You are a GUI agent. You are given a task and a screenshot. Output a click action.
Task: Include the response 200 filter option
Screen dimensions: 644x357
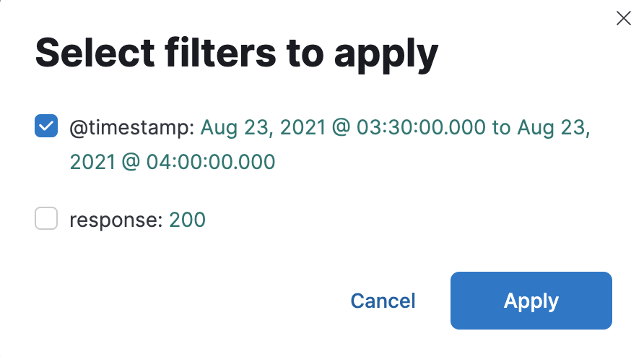(46, 218)
